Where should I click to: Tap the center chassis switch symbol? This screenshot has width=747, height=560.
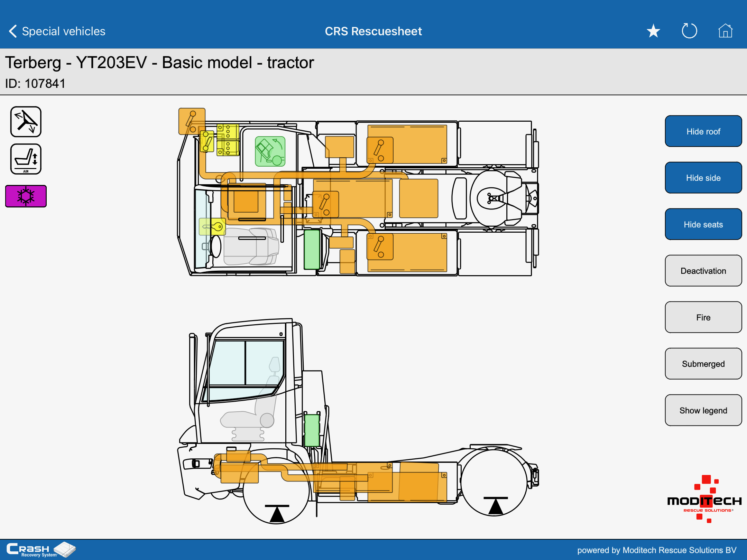(x=325, y=204)
